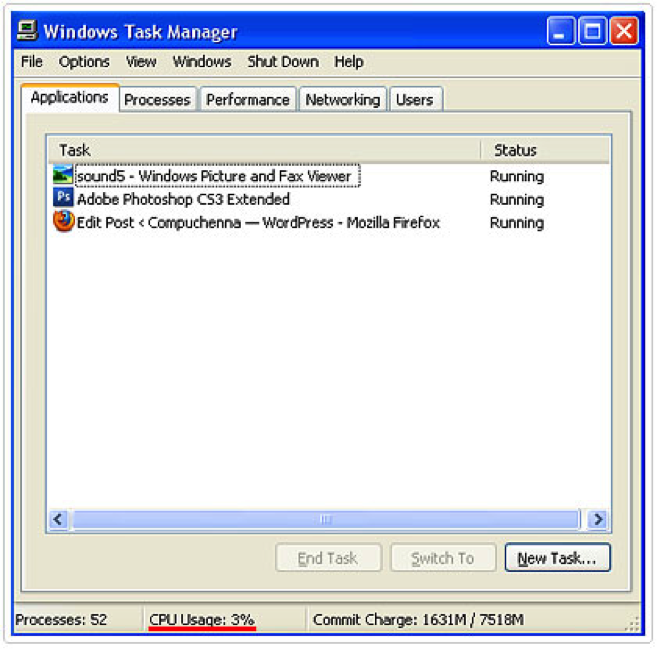Switch to the Performance tab
The width and height of the screenshot is (657, 649).
point(248,100)
